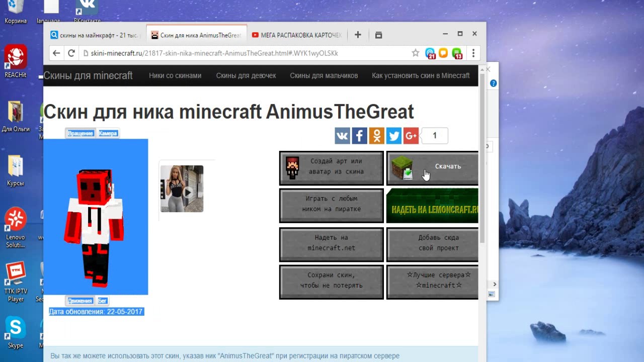The height and width of the screenshot is (362, 644).
Task: Open a new browser tab
Action: (x=358, y=35)
